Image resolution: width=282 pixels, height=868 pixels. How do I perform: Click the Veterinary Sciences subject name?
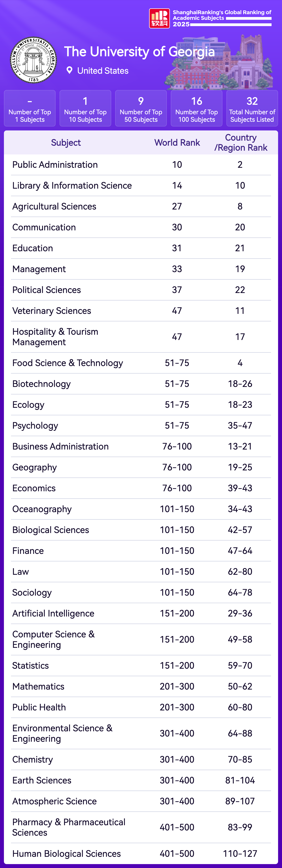coord(52,311)
